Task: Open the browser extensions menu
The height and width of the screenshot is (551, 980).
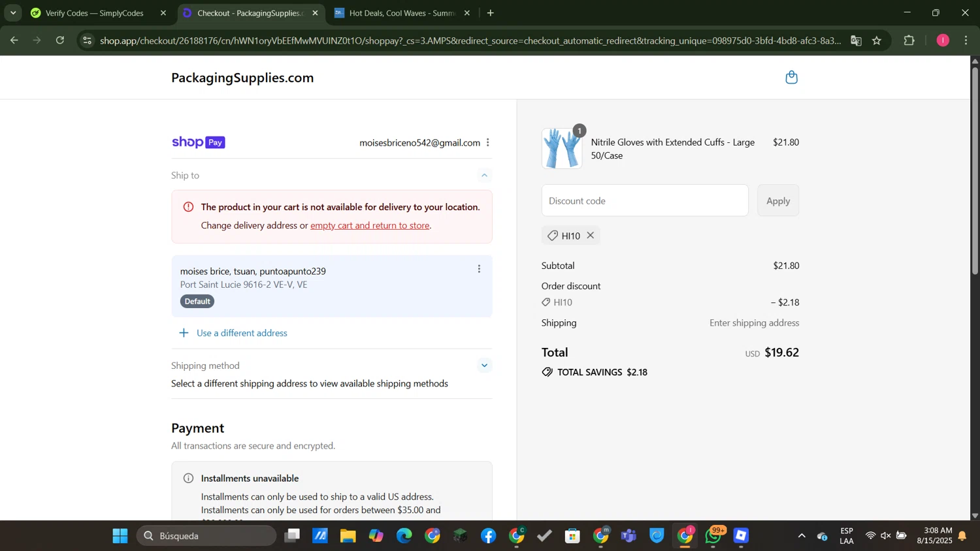Action: [909, 40]
